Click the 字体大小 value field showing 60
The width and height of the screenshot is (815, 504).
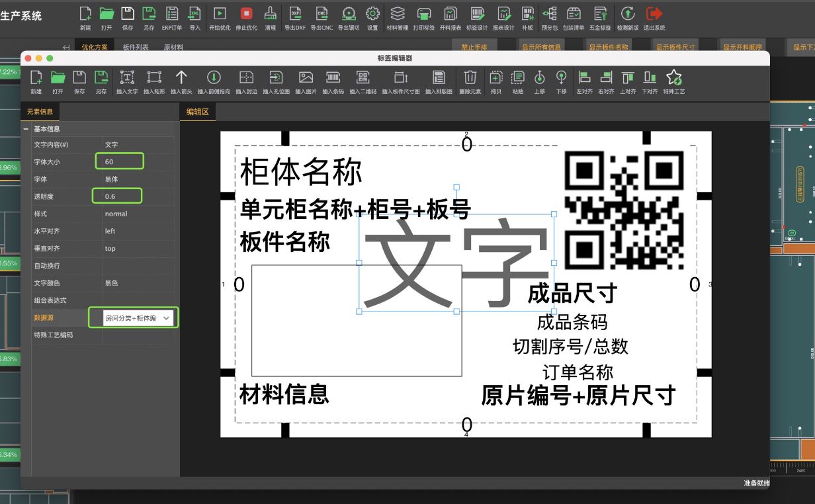pos(119,161)
